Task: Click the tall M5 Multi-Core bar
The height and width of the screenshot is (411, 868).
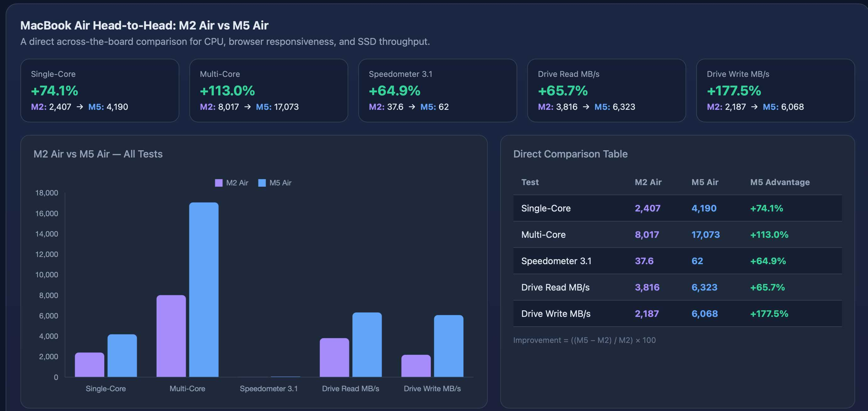Action: click(x=203, y=290)
